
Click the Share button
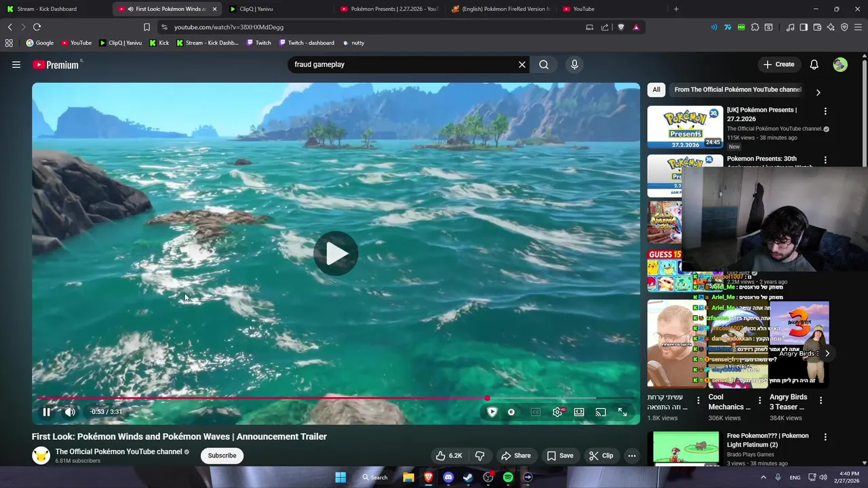pyautogui.click(x=515, y=455)
